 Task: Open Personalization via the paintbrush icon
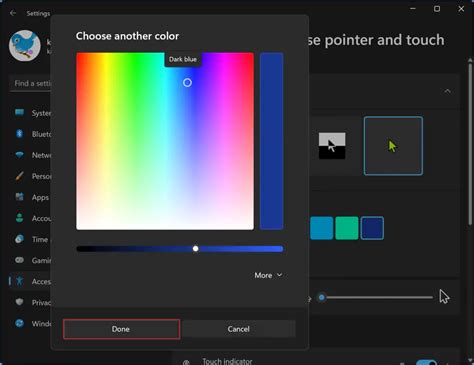(19, 176)
